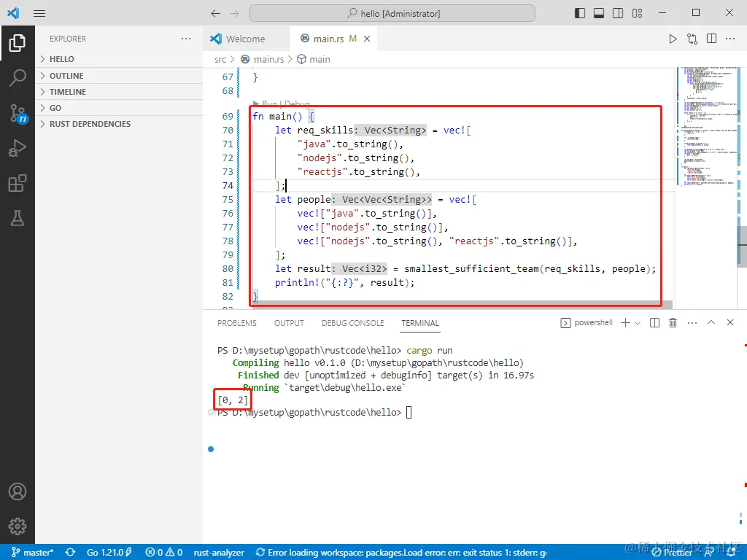Click the master* branch in status bar

tap(32, 553)
